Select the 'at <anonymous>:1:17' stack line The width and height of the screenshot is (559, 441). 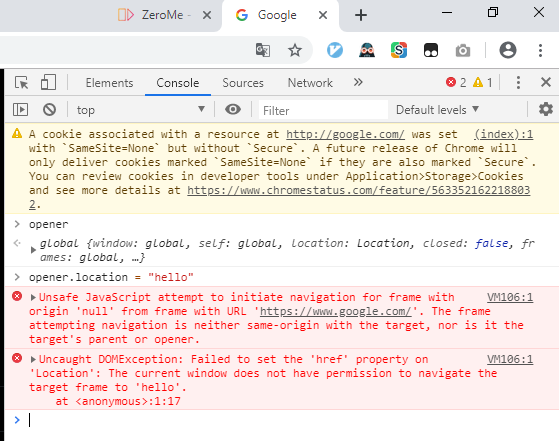118,401
